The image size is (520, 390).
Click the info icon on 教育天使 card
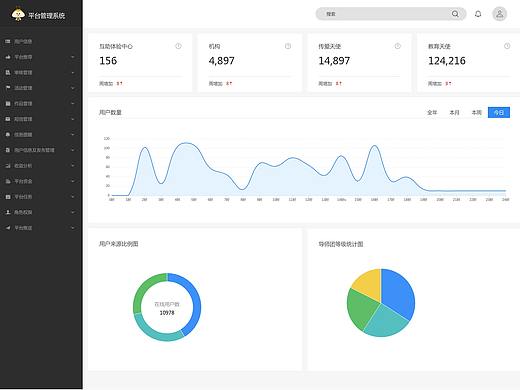[507, 46]
